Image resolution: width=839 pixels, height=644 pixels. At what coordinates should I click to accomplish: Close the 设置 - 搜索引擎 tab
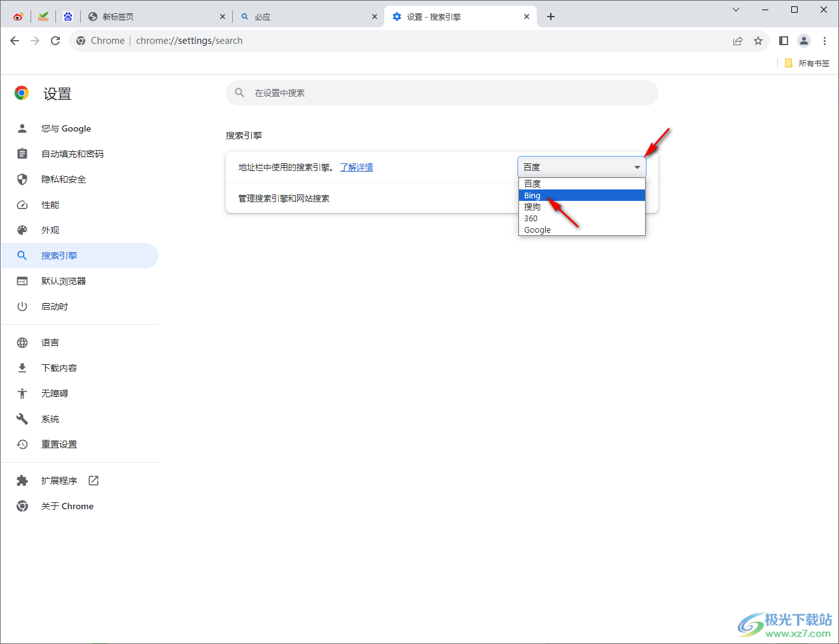click(x=527, y=17)
